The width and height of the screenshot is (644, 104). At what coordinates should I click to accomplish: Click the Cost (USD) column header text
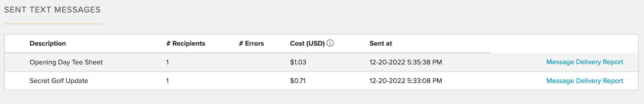(x=307, y=43)
